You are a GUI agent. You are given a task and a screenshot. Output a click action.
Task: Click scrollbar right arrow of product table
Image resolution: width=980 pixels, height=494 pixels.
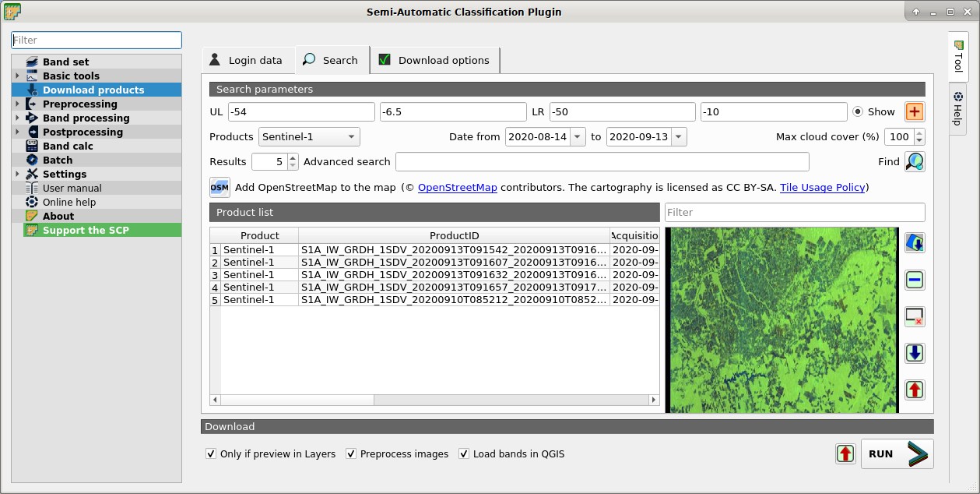tap(654, 400)
